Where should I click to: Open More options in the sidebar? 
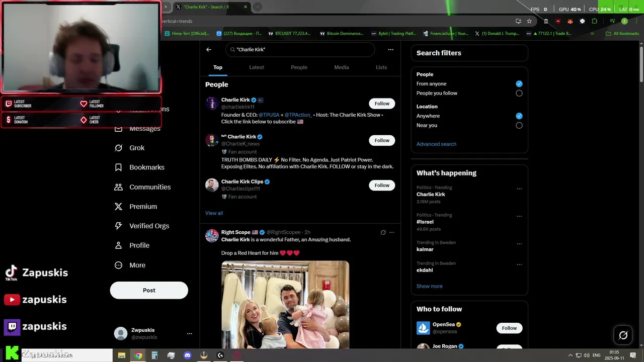130,265
